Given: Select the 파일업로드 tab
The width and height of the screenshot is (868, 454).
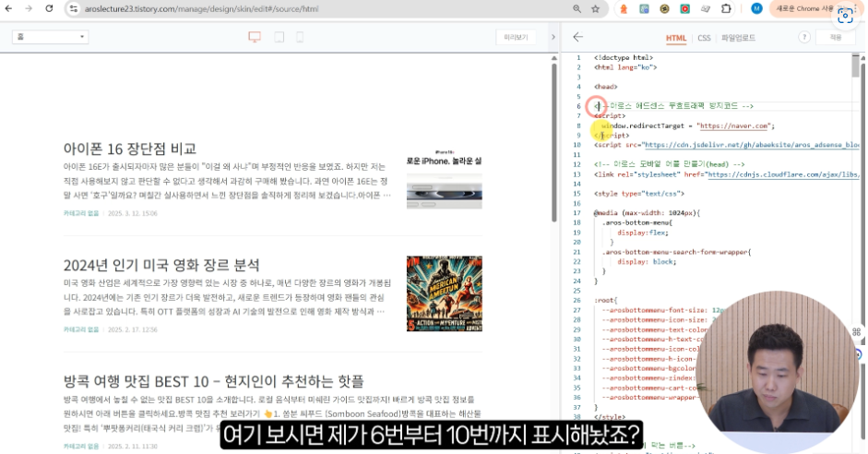Looking at the screenshot, I should 739,38.
